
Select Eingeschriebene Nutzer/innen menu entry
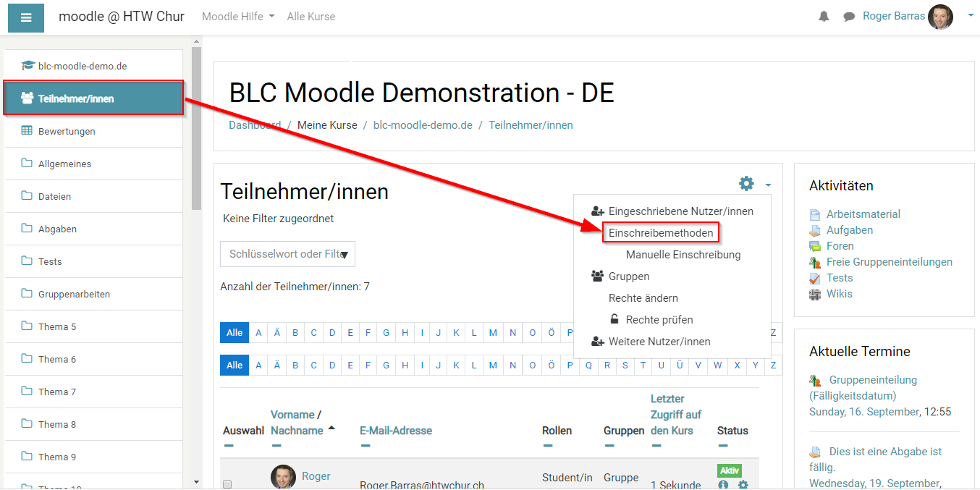(673, 211)
